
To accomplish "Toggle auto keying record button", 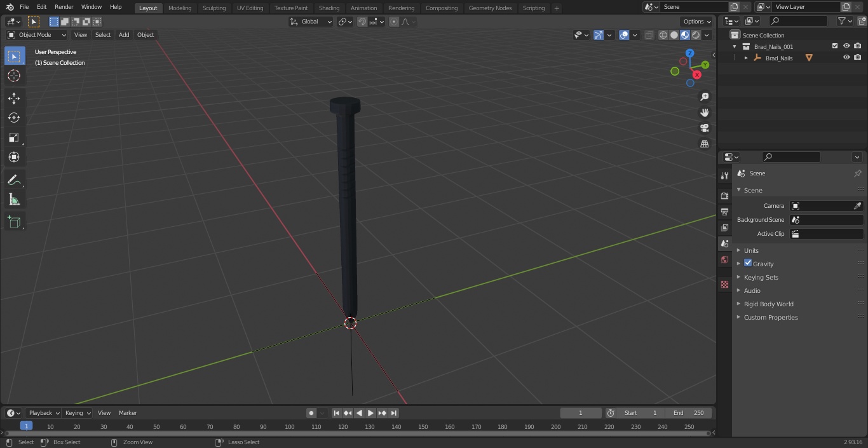I will click(x=311, y=413).
